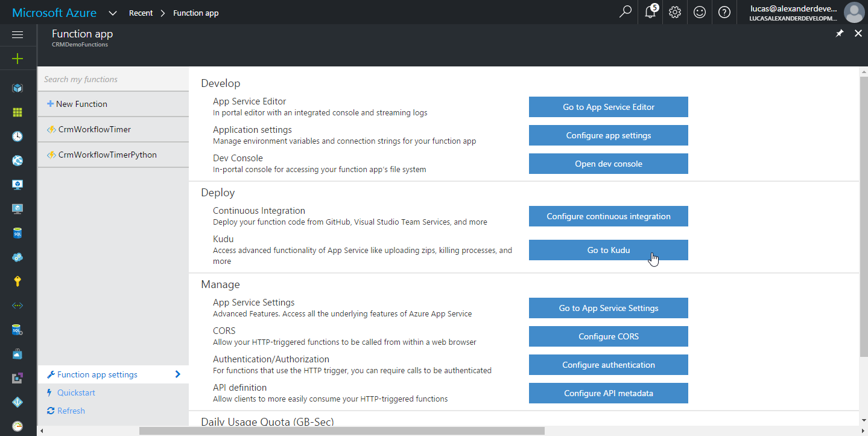Screen dimensions: 868x436
Task: Open portal settings gear icon
Action: [x=675, y=12]
